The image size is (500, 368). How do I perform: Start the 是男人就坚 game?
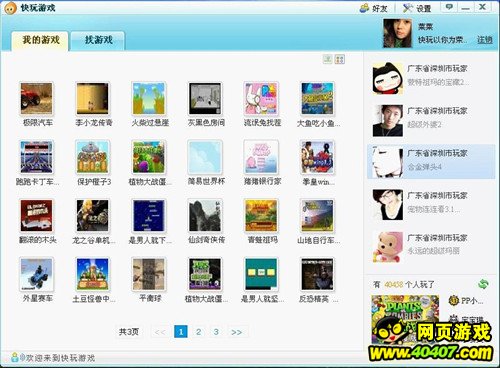click(261, 274)
